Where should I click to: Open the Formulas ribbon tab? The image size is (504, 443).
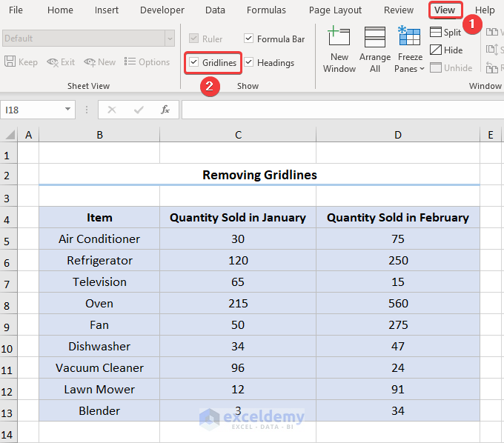point(266,10)
